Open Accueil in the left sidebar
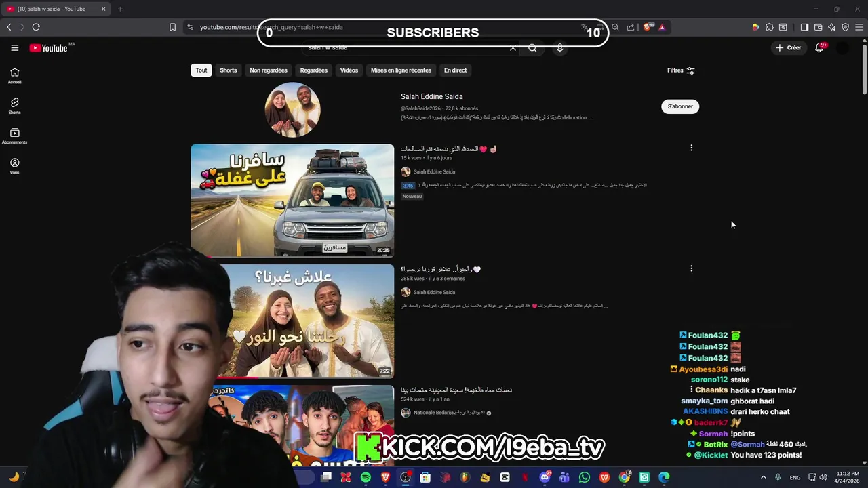 [14, 76]
